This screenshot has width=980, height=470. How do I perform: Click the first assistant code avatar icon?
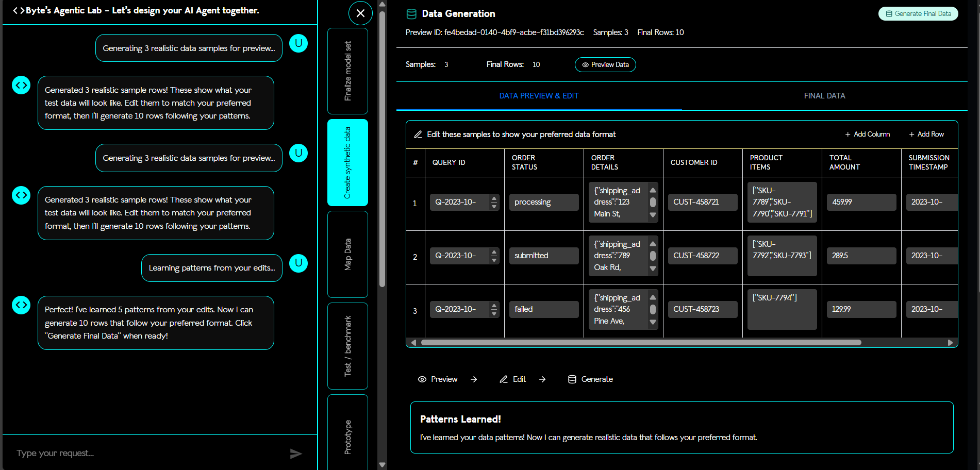click(21, 85)
